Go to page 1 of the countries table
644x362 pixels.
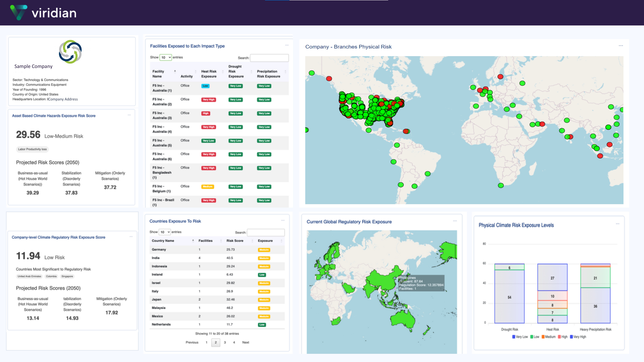206,342
